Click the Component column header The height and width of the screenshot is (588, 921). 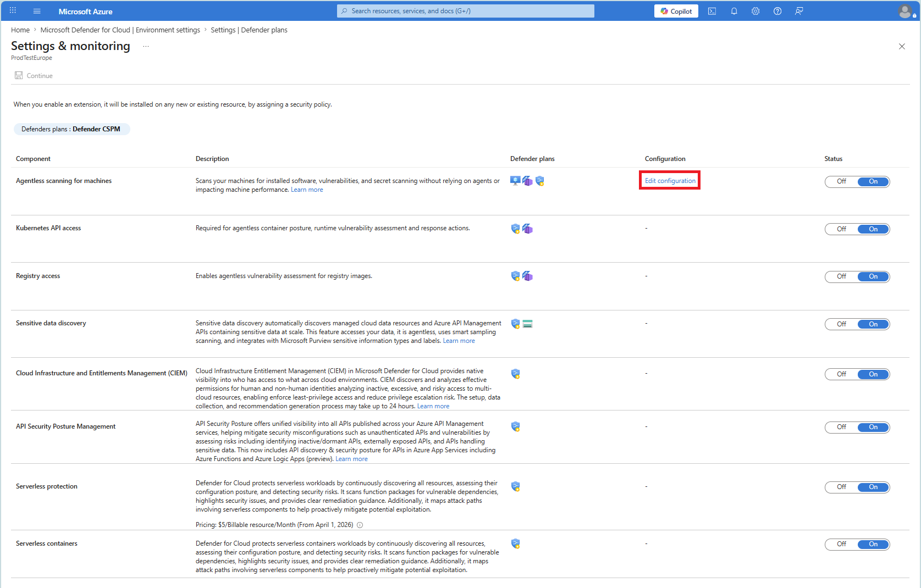pos(33,159)
